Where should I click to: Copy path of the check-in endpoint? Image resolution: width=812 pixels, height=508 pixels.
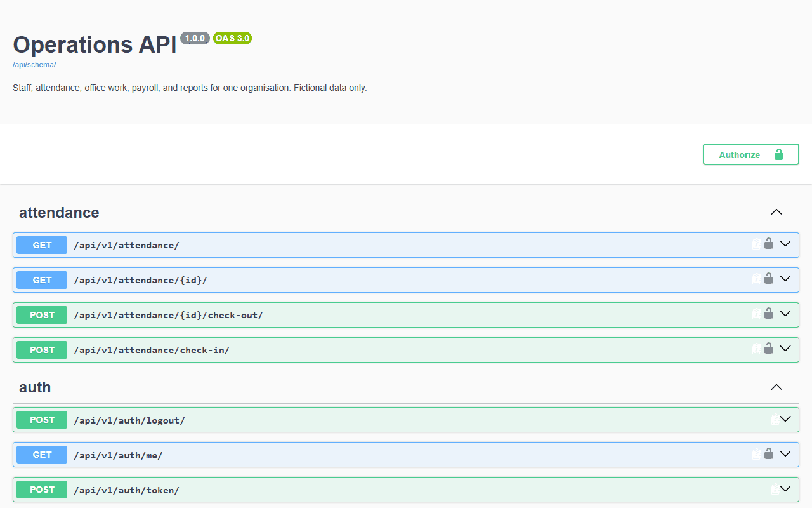point(756,349)
